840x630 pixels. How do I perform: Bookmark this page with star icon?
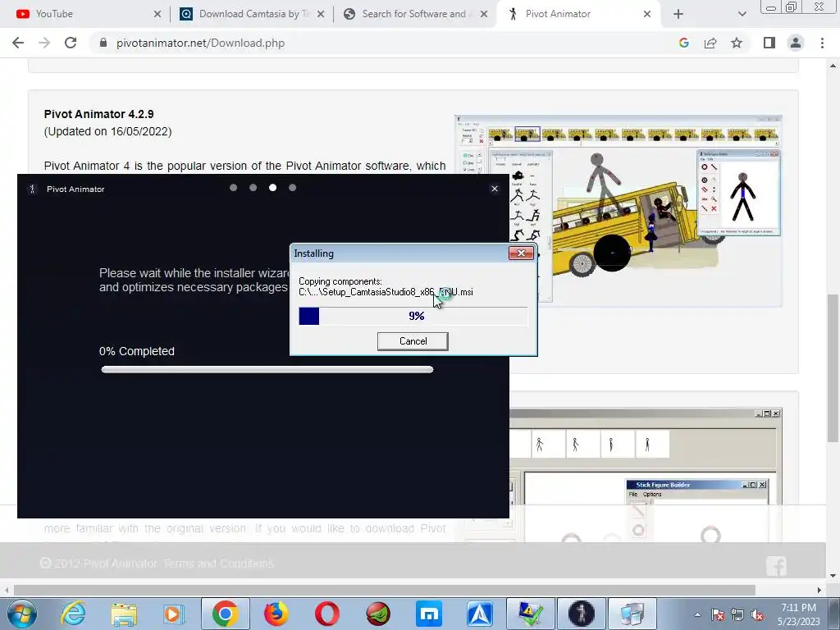coord(737,43)
